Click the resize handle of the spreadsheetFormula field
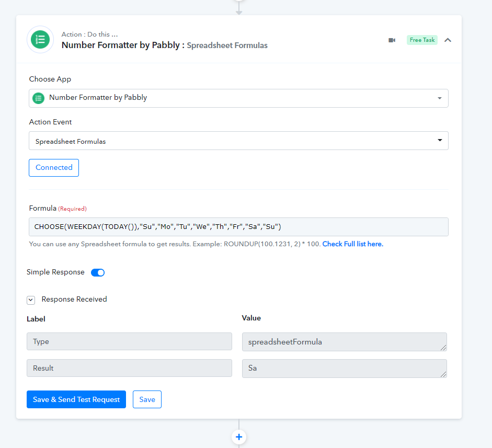The height and width of the screenshot is (448, 492). click(443, 347)
